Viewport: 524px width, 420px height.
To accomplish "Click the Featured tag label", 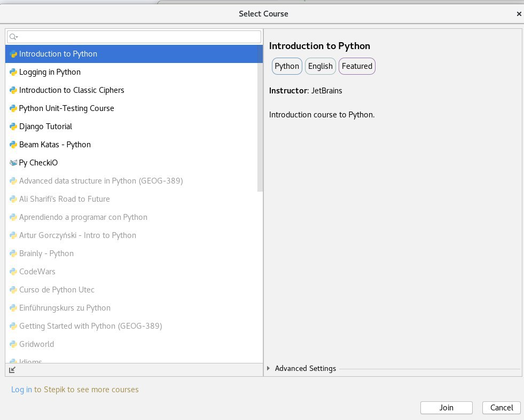I will pos(357,66).
